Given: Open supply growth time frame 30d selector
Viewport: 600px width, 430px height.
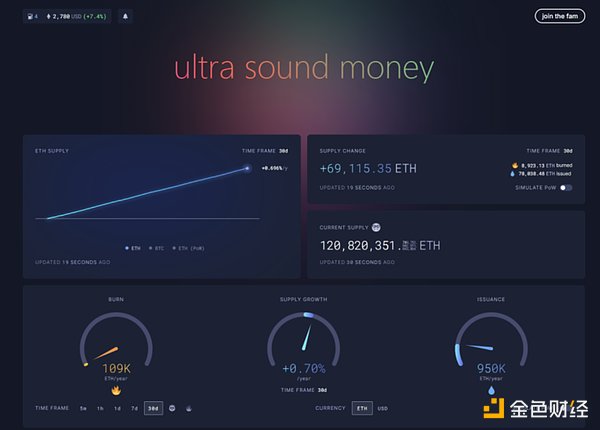Looking at the screenshot, I should click(320, 390).
